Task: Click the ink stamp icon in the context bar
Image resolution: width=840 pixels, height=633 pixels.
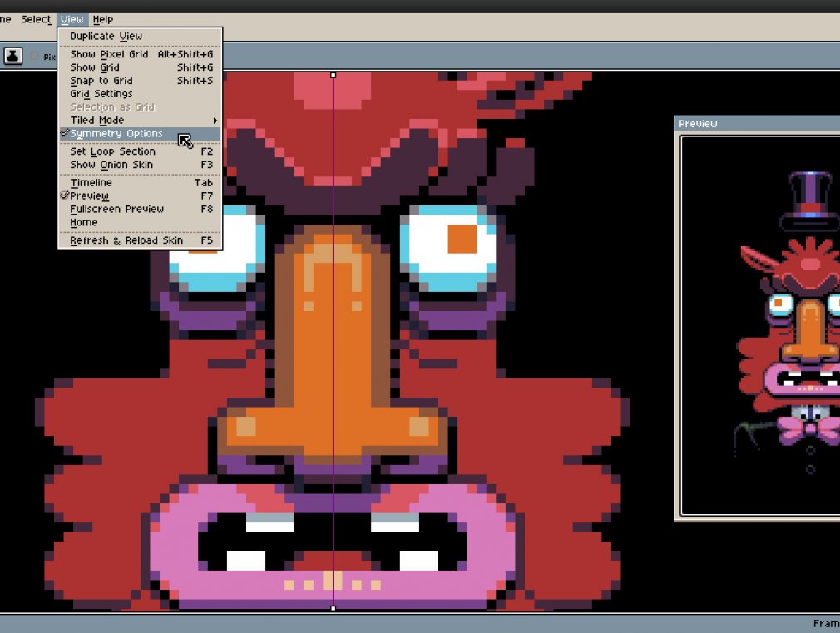Action: [x=12, y=56]
